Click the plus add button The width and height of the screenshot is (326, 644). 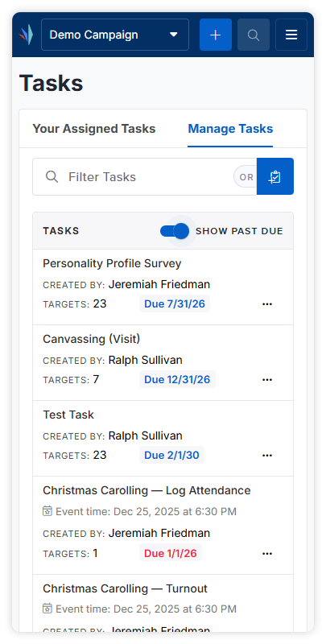[216, 35]
